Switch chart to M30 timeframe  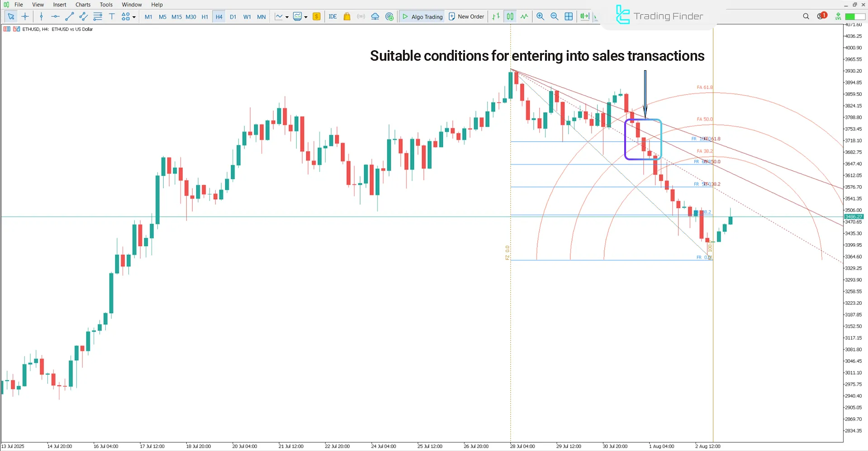tap(191, 17)
